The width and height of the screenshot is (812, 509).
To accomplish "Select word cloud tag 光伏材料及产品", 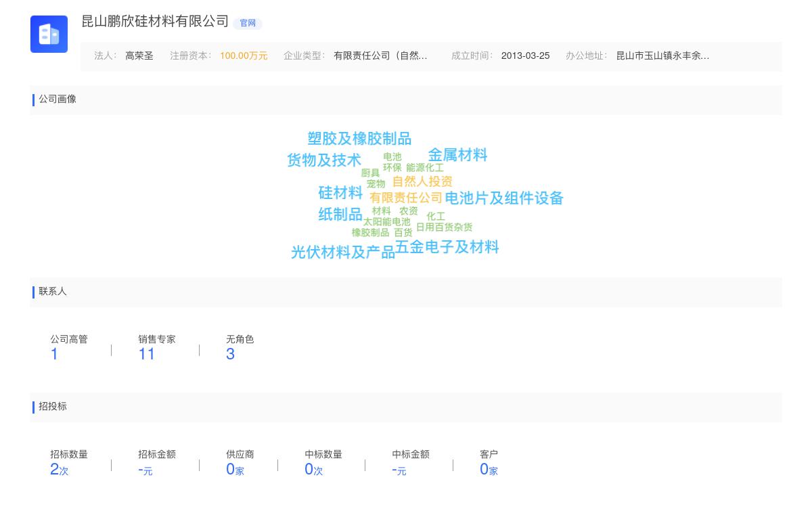I will click(342, 252).
